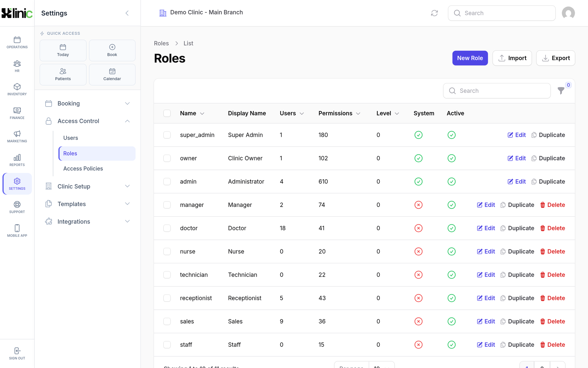The width and height of the screenshot is (588, 368).
Task: Open Access Policies submenu item
Action: (x=83, y=168)
